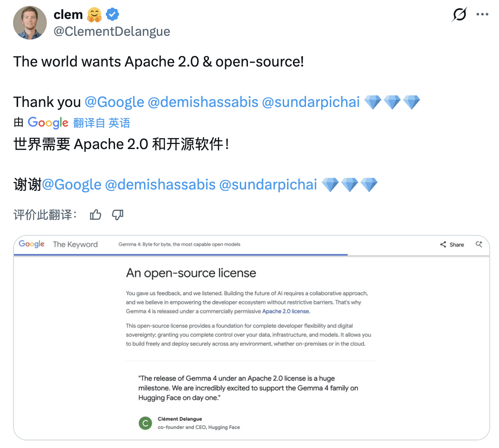Rate the translation with thumbs up
The width and height of the screenshot is (499, 448).
coord(95,215)
